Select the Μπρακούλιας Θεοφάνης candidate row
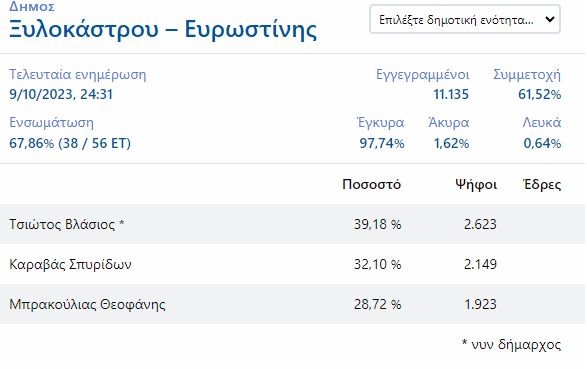The image size is (587, 369). [x=292, y=304]
